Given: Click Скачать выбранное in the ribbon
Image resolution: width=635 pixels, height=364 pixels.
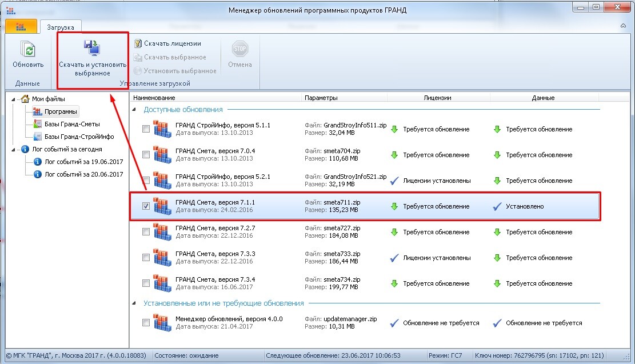Looking at the screenshot, I should click(x=170, y=57).
